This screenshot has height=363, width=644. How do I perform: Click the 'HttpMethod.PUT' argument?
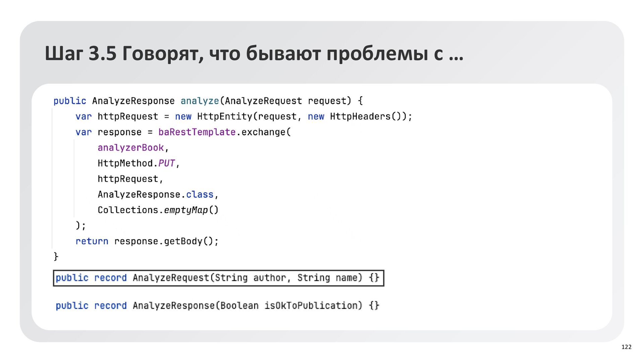137,163
